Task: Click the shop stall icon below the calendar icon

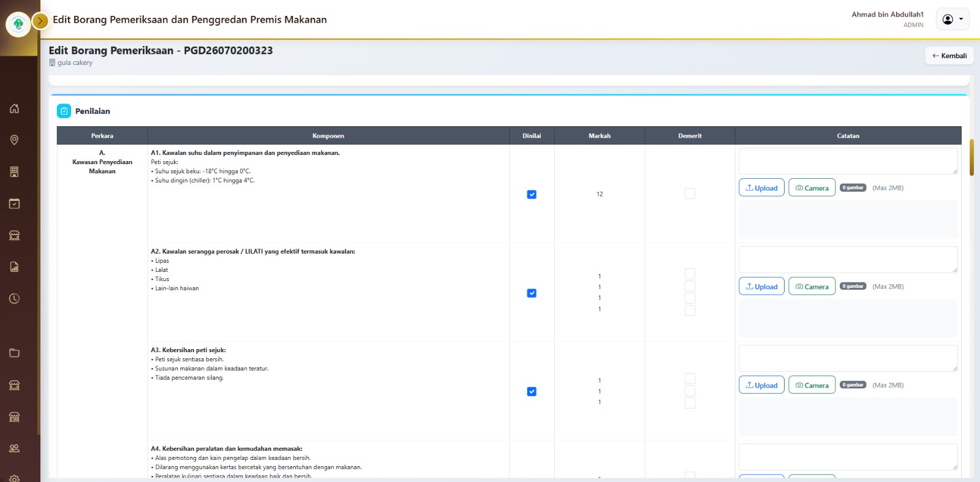Action: (x=14, y=235)
